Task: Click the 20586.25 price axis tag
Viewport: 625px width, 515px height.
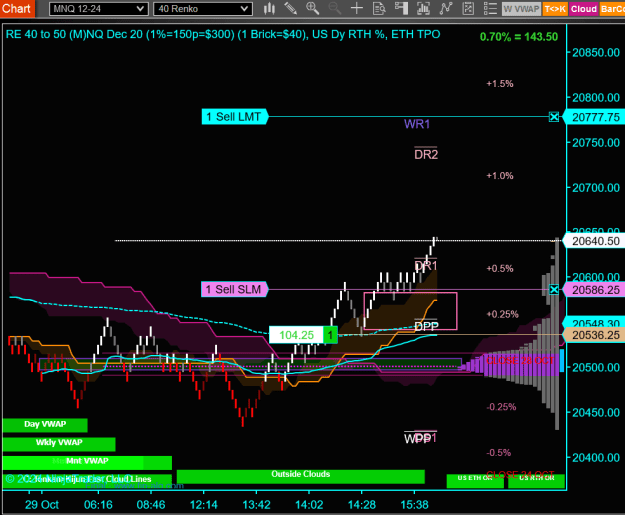Action: (596, 290)
